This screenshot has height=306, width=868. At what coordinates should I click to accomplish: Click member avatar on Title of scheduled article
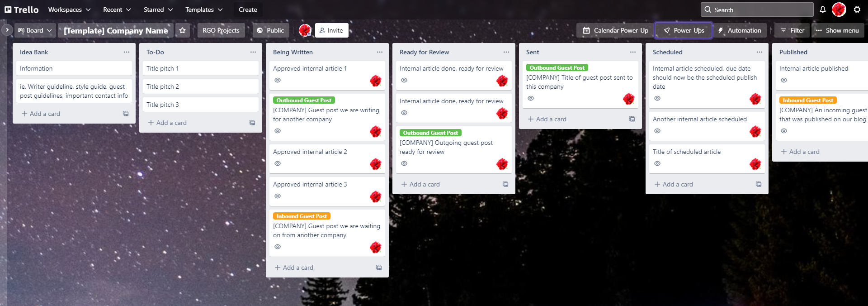tap(755, 164)
